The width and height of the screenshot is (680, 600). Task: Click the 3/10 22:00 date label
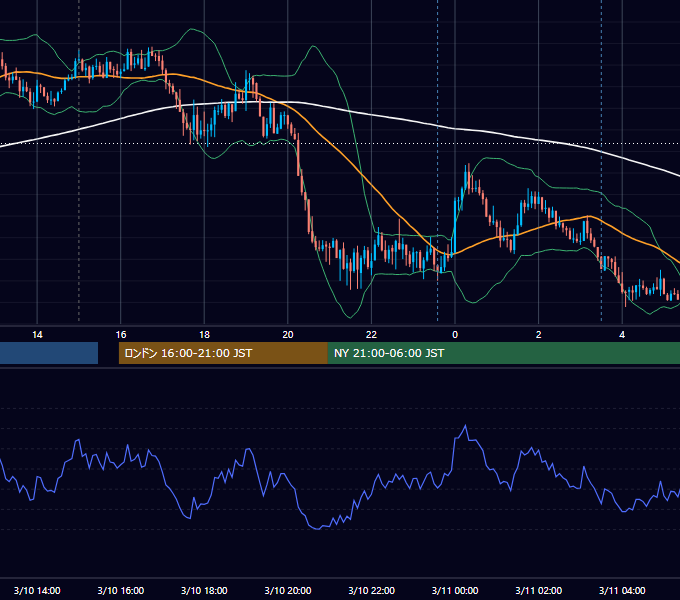tap(372, 590)
